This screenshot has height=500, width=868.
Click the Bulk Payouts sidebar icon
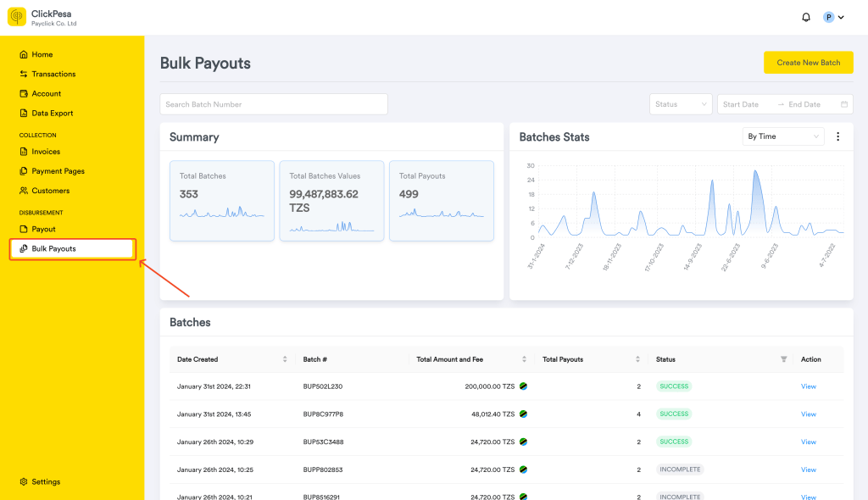(x=23, y=248)
